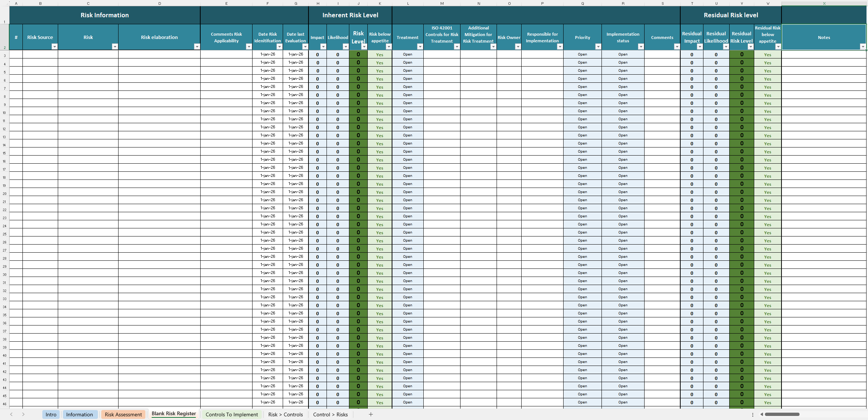Open filter icon on Risk Level header

pyautogui.click(x=364, y=47)
